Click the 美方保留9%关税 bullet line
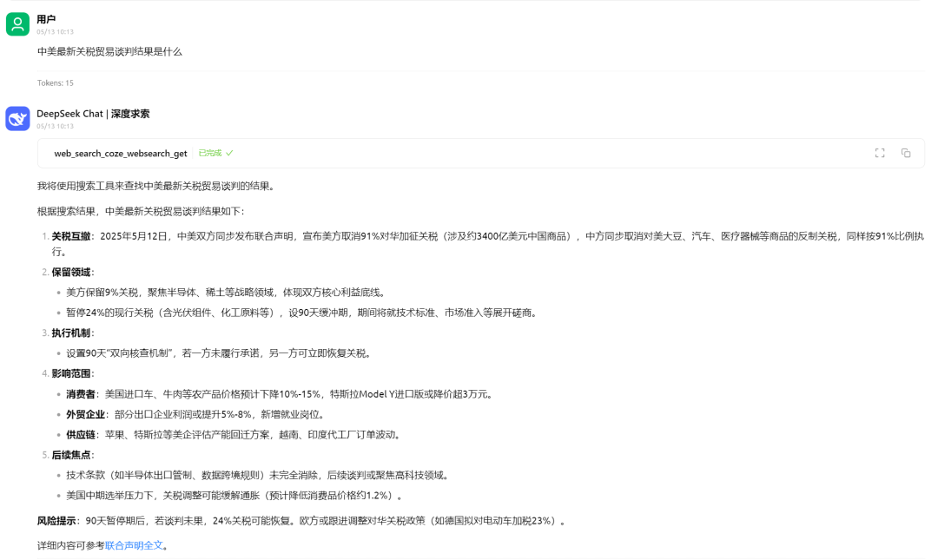938x560 pixels. [x=228, y=293]
